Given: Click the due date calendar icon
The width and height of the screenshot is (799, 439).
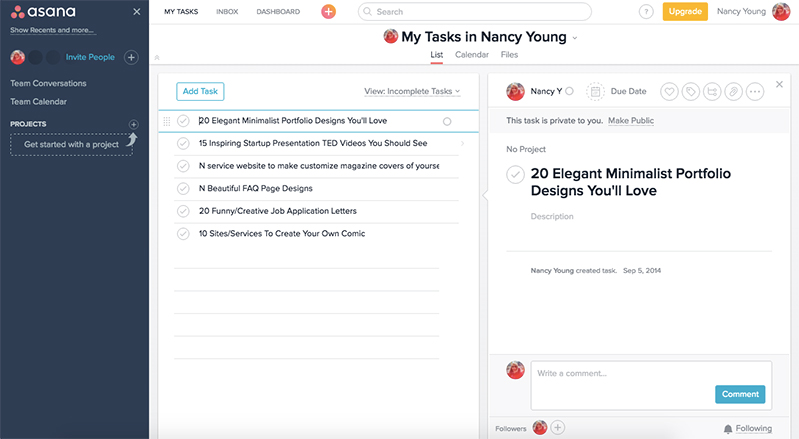Looking at the screenshot, I should tap(595, 92).
